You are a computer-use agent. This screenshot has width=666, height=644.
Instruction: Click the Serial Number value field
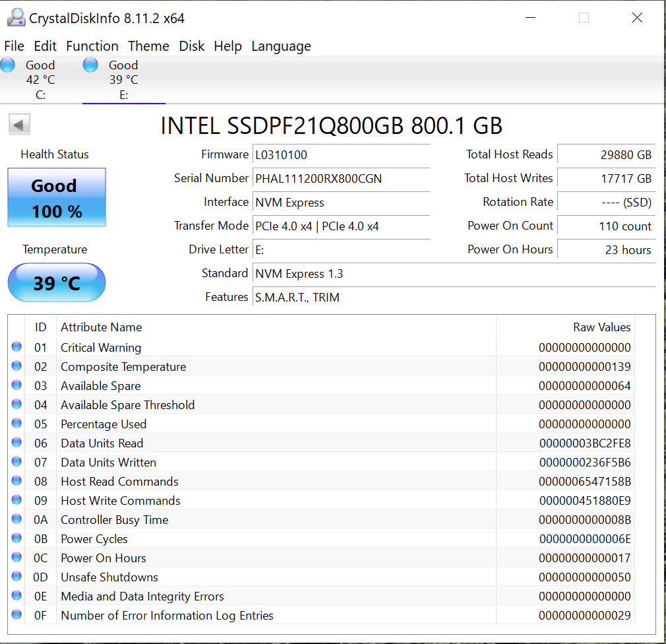(340, 179)
